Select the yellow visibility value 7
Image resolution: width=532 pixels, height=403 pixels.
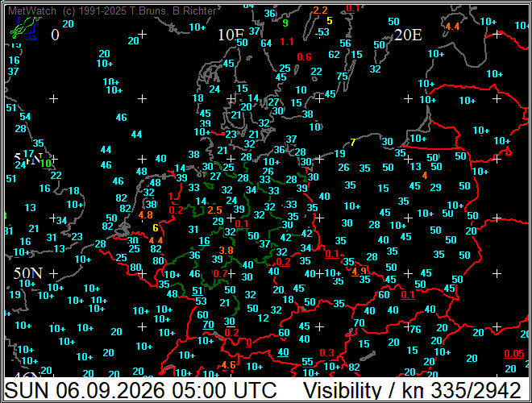click(x=353, y=142)
